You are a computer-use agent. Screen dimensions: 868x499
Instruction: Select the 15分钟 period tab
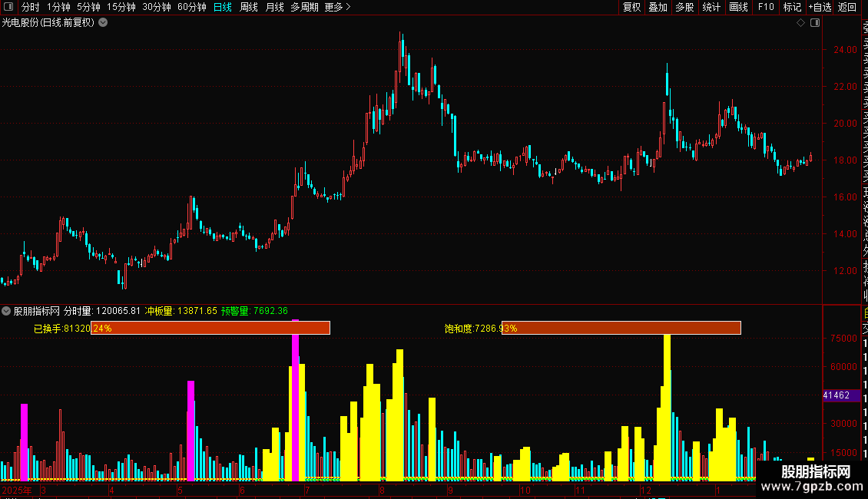[121, 7]
